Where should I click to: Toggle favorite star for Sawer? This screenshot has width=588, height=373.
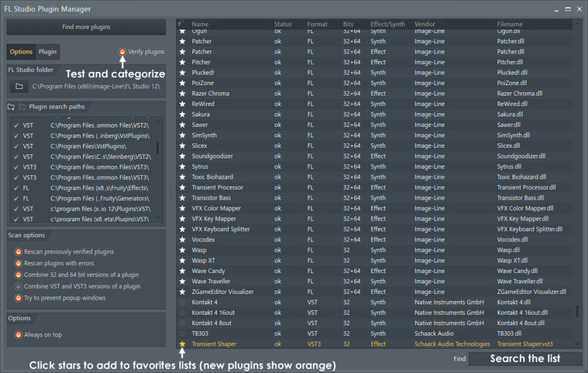[x=182, y=125]
